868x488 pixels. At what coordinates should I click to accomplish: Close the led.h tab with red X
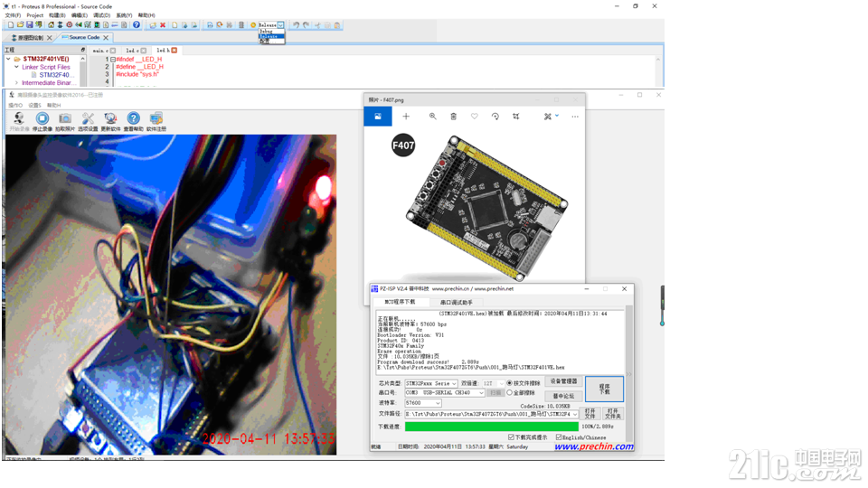174,51
